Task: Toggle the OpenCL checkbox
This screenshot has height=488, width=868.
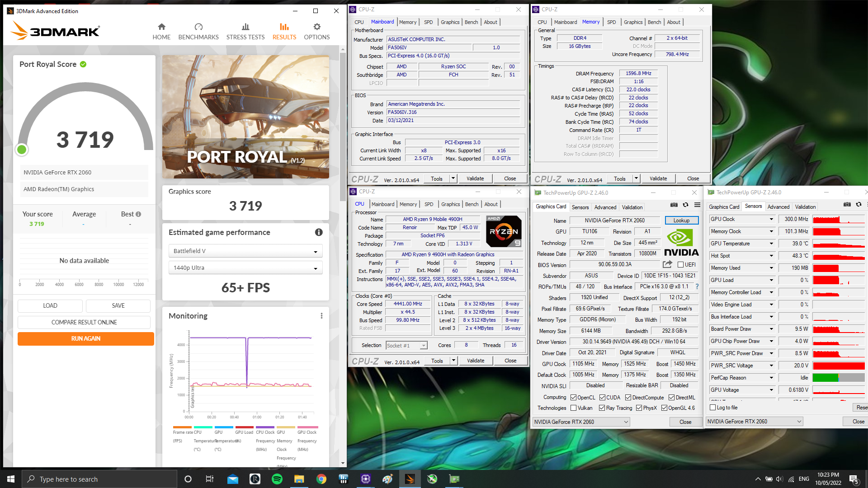Action: point(573,398)
